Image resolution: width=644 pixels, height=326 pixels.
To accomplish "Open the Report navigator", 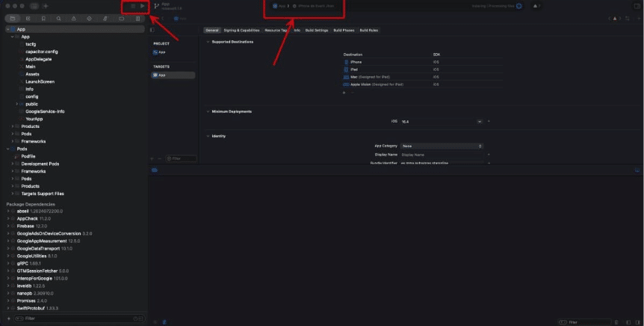I will click(x=137, y=19).
